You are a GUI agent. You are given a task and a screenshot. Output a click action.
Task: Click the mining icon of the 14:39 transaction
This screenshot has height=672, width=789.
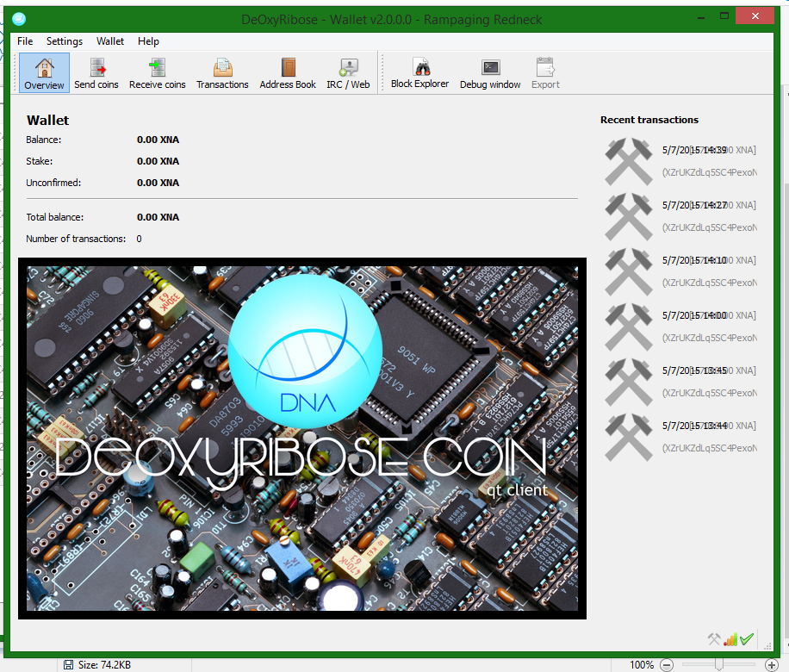[x=629, y=162]
